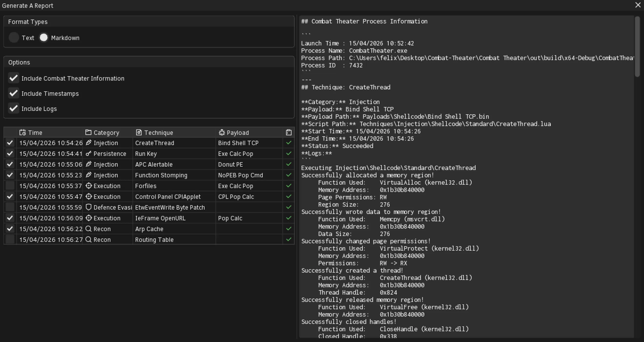Click the green success tick for Forfiles
The width and height of the screenshot is (644, 342).
[289, 186]
